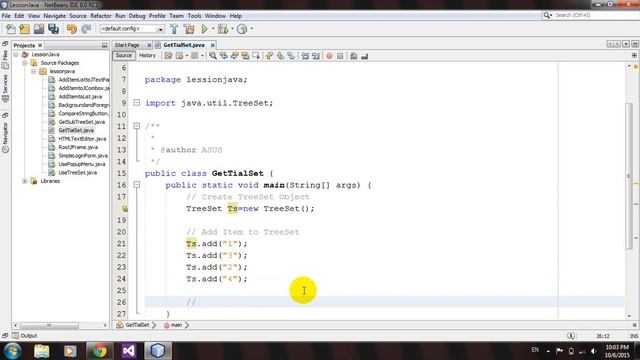640x360 pixels.
Task: Open Debug Project dropdown arrow
Action: click(x=232, y=29)
